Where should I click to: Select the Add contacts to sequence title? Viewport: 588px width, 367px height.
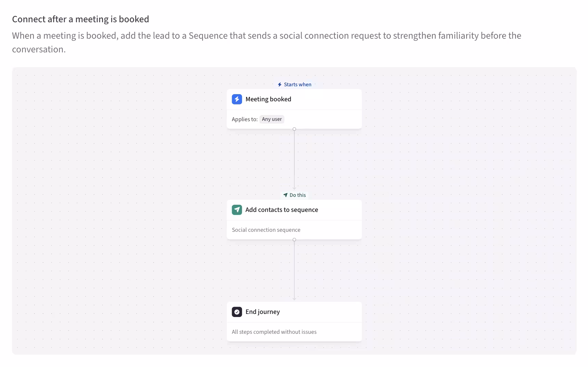pyautogui.click(x=282, y=210)
